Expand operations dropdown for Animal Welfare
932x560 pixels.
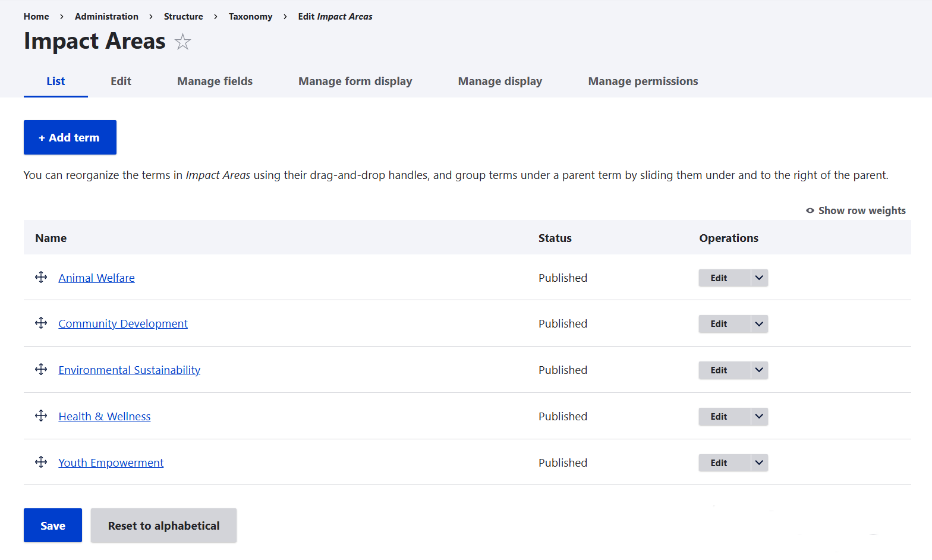click(759, 278)
